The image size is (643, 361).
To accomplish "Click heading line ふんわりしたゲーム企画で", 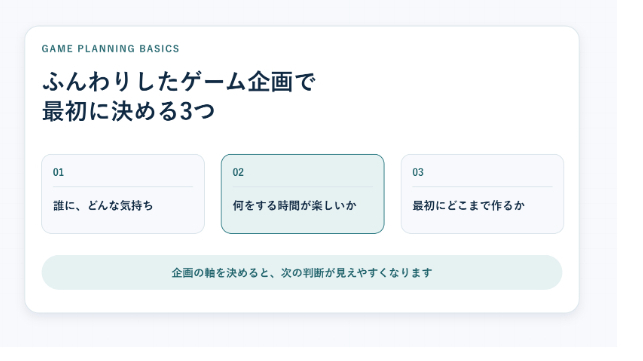I will click(x=179, y=81).
